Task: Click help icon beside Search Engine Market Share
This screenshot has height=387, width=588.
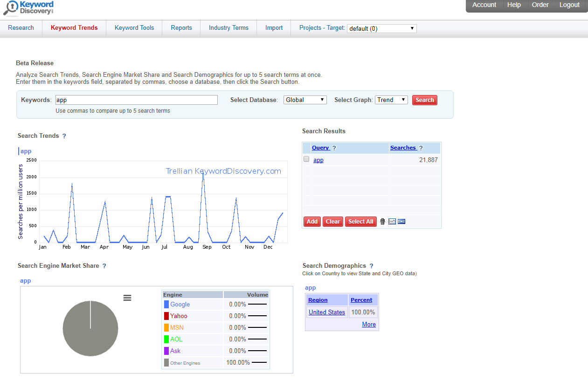Action: coord(104,266)
